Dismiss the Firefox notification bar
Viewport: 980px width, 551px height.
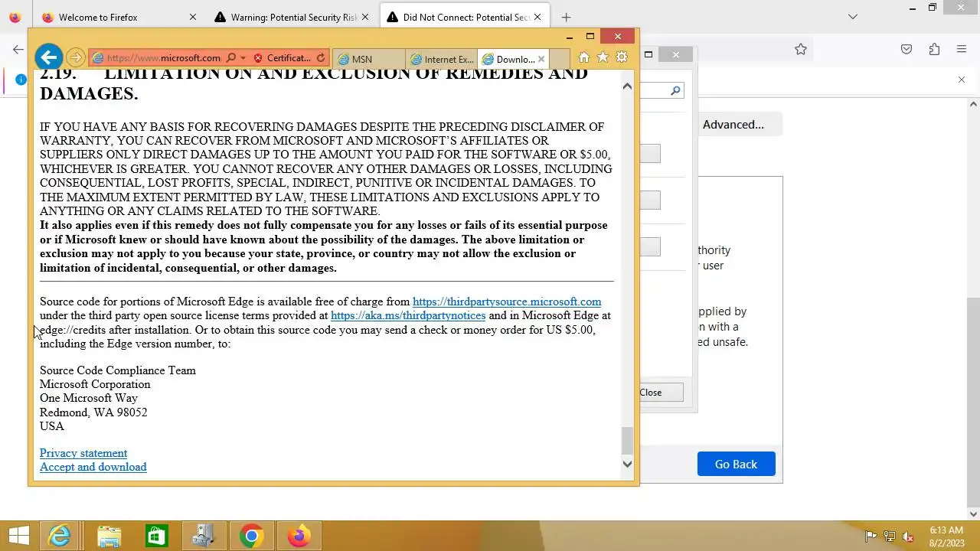[962, 80]
